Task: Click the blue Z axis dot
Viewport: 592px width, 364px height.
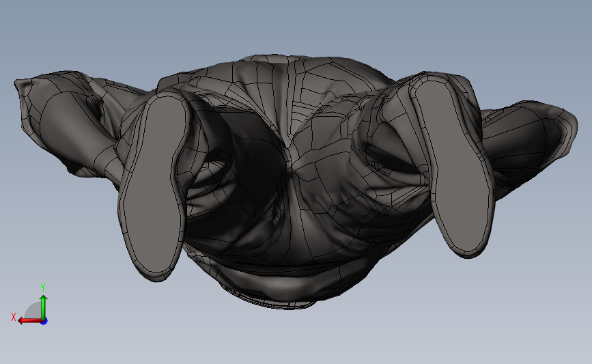Action: coord(44,322)
